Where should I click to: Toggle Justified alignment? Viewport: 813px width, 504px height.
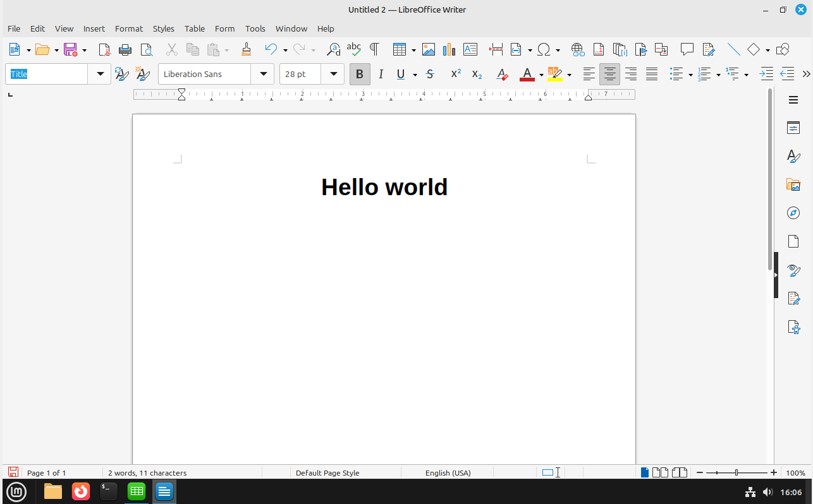point(652,74)
